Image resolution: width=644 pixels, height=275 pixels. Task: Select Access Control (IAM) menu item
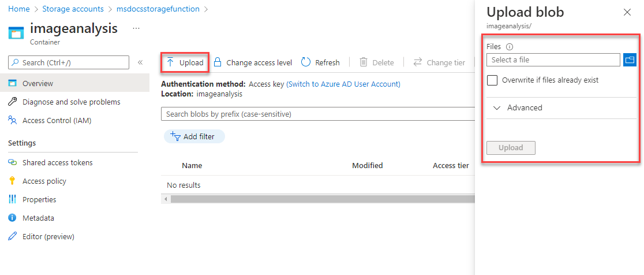point(57,120)
